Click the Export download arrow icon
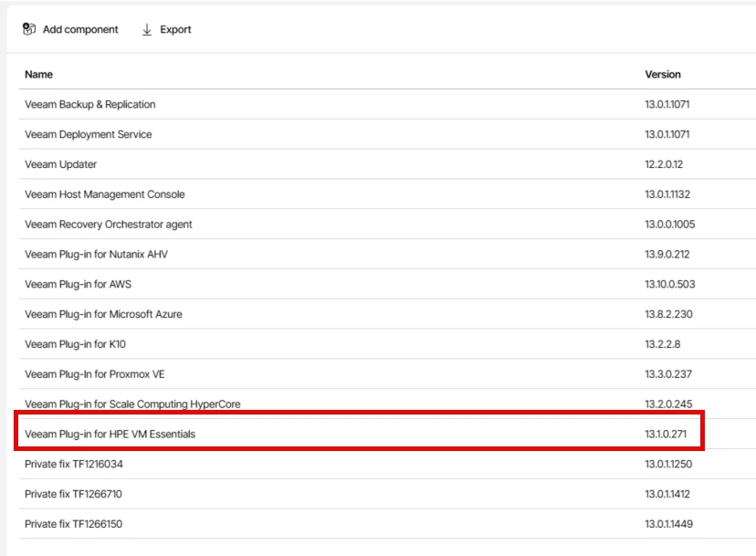 [147, 29]
